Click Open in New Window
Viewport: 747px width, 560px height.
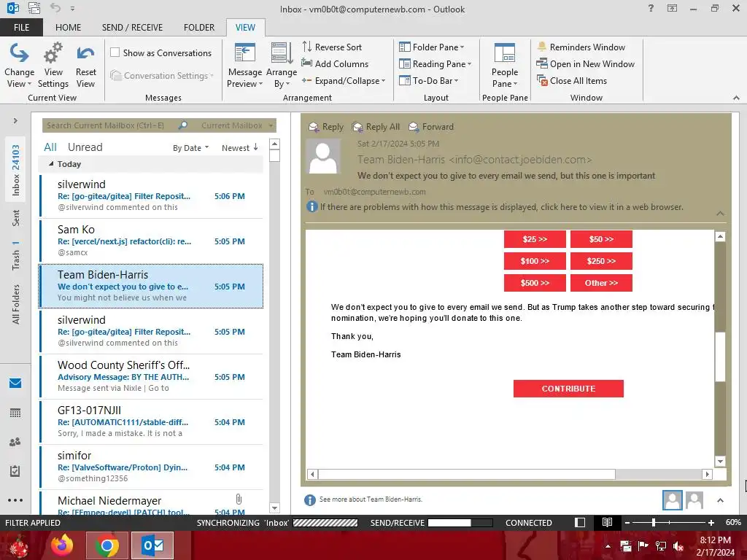tap(586, 64)
